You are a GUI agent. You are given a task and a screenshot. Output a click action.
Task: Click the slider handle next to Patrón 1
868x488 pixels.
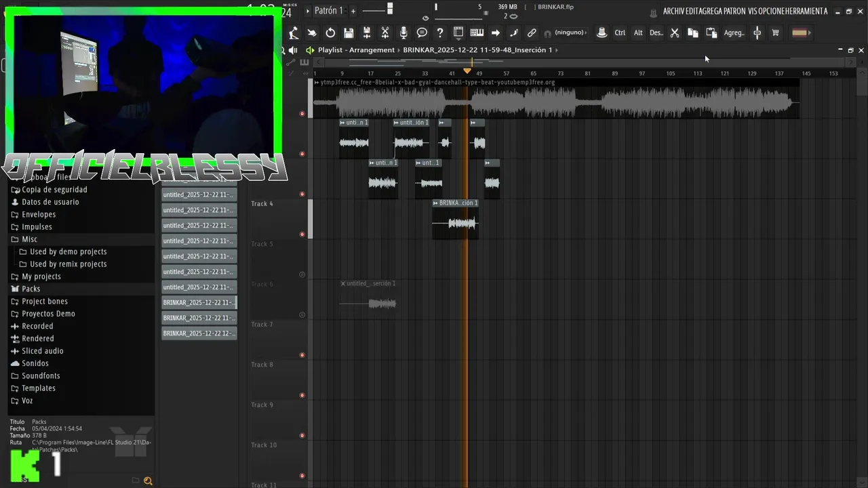click(390, 9)
